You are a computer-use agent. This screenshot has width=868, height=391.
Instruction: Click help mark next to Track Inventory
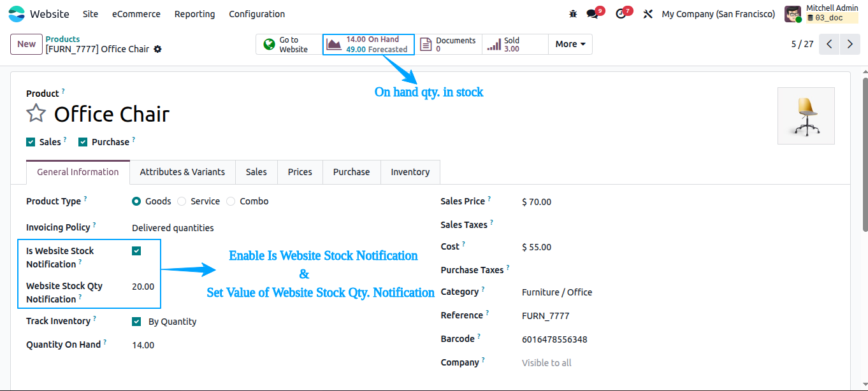[94, 318]
